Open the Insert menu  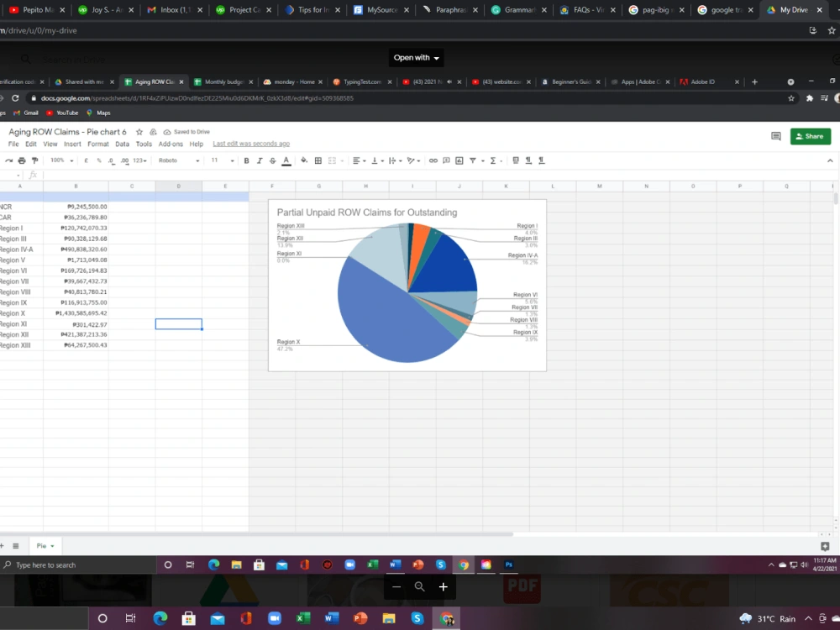click(x=72, y=144)
